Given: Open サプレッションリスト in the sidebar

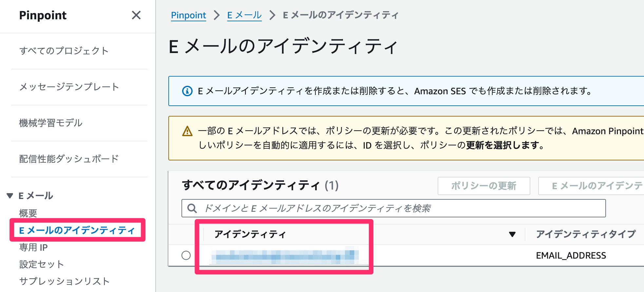Looking at the screenshot, I should point(65,281).
